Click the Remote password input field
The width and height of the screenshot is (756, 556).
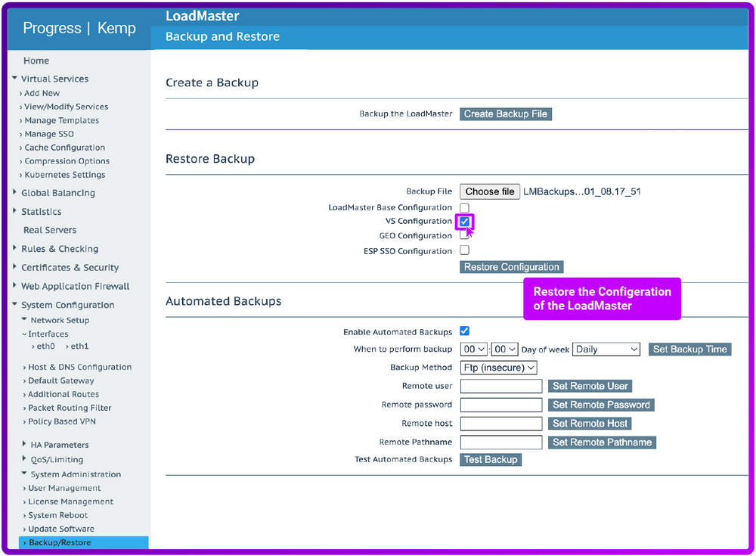click(500, 404)
